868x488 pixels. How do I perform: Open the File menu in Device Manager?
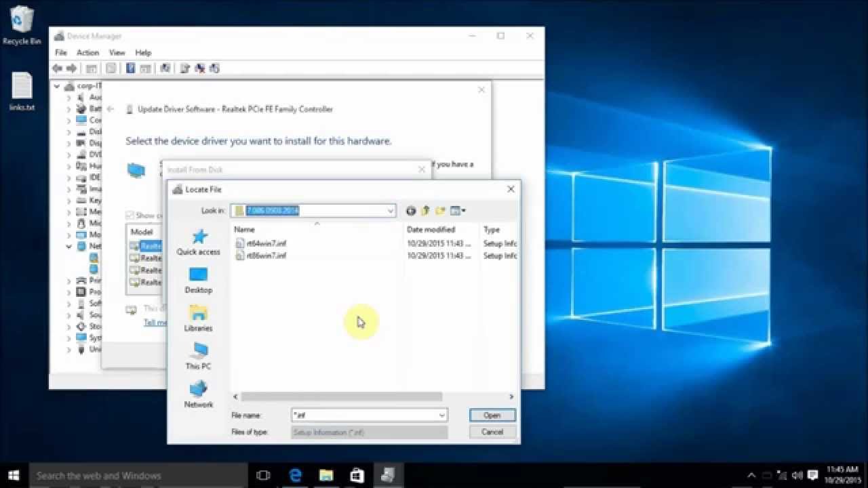[61, 52]
